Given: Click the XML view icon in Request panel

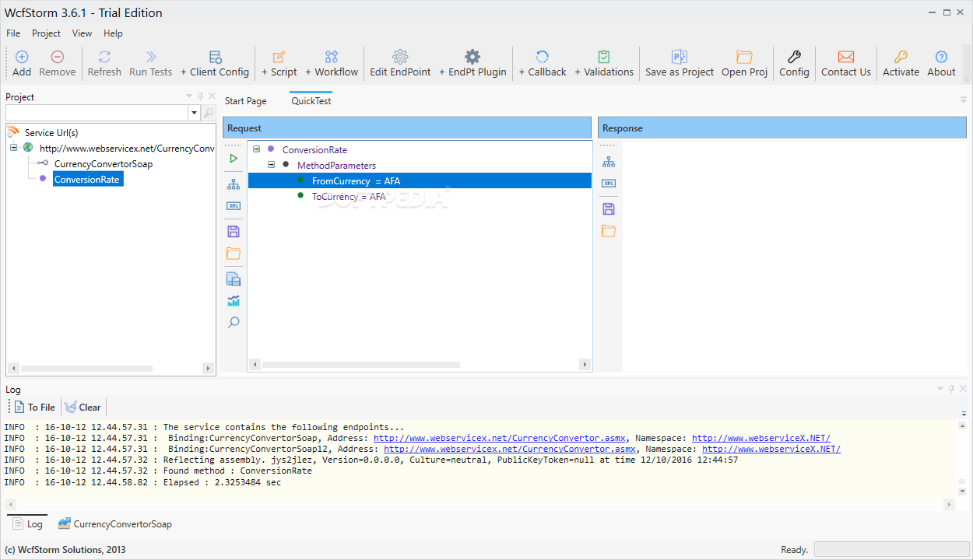Looking at the screenshot, I should coord(234,206).
